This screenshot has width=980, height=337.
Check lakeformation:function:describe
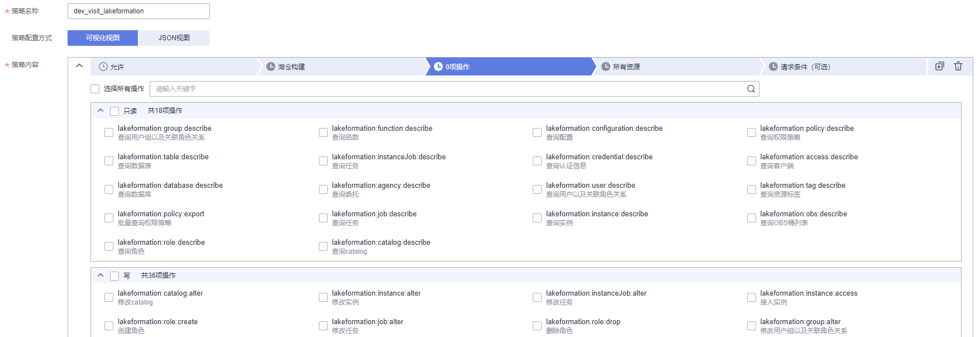[323, 132]
